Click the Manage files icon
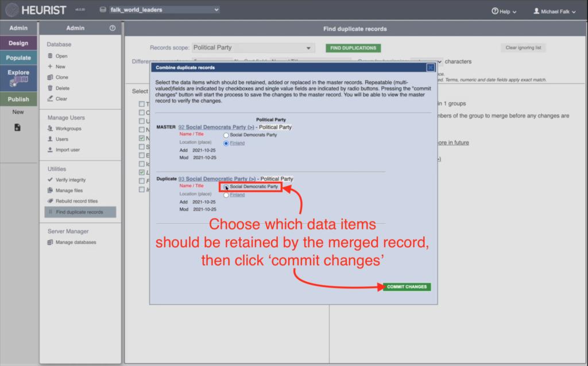 [50, 190]
